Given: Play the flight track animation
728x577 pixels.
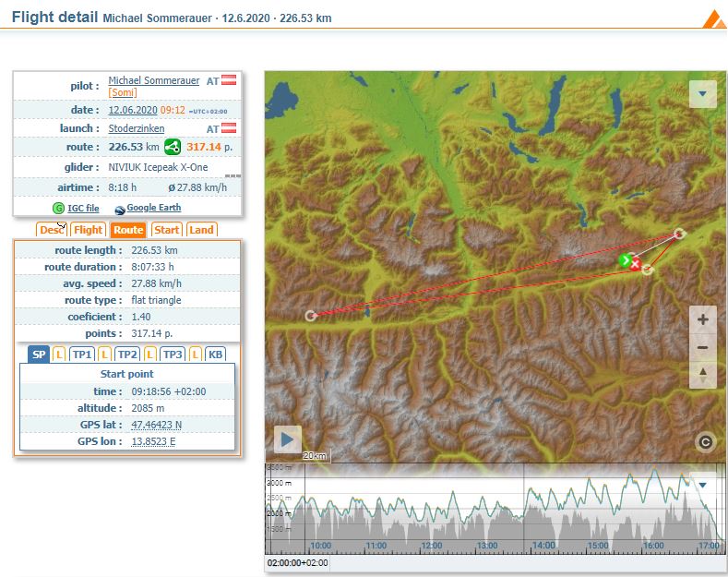Looking at the screenshot, I should coord(288,439).
